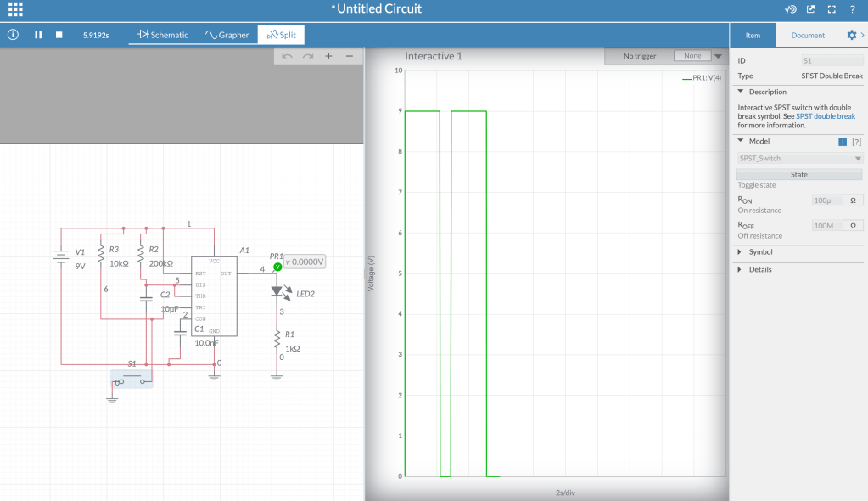Zoom in on the schematic
Image resolution: width=868 pixels, height=501 pixels.
click(x=328, y=56)
